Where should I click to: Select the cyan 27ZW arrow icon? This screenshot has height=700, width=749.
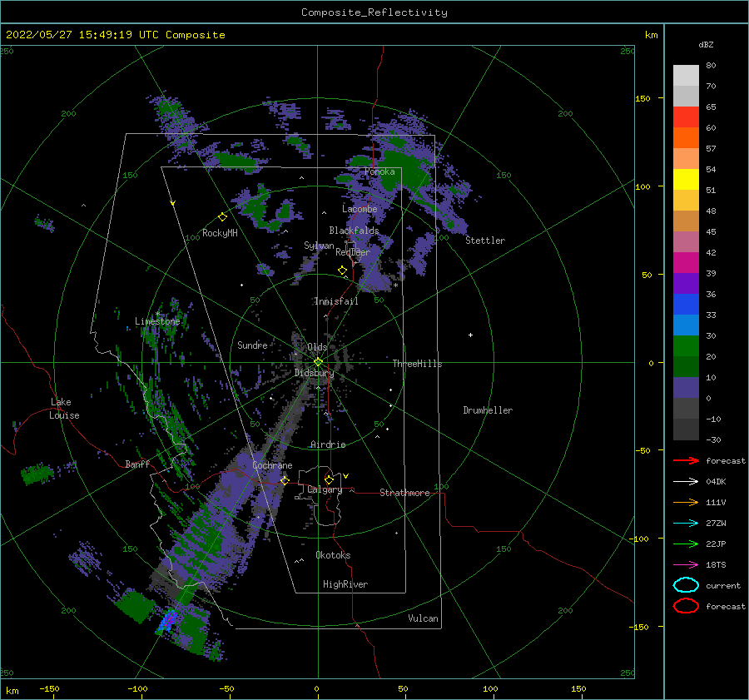click(x=686, y=524)
